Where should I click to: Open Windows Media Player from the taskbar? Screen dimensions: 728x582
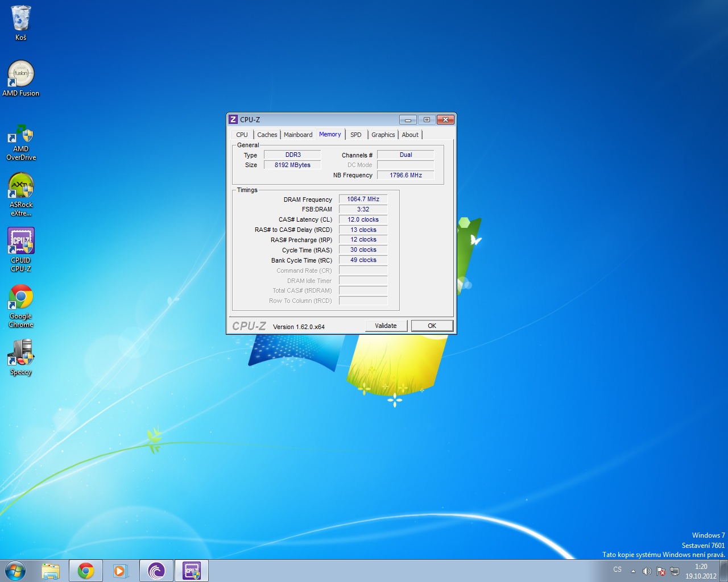121,571
